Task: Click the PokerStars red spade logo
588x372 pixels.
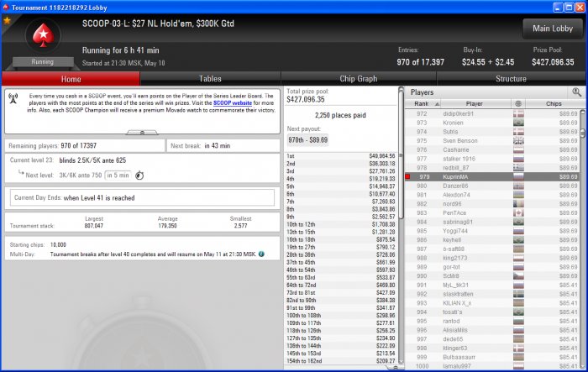Action: pos(43,35)
